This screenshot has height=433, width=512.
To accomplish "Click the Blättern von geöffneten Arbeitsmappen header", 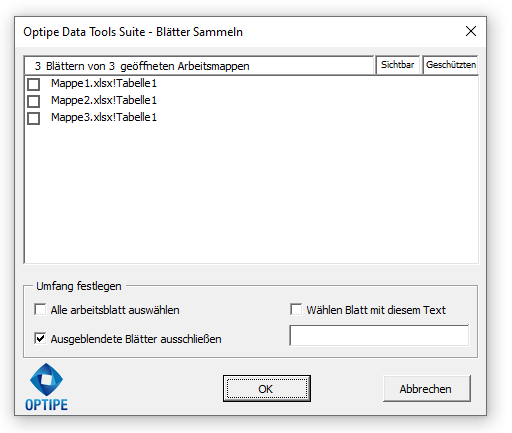I will 199,65.
